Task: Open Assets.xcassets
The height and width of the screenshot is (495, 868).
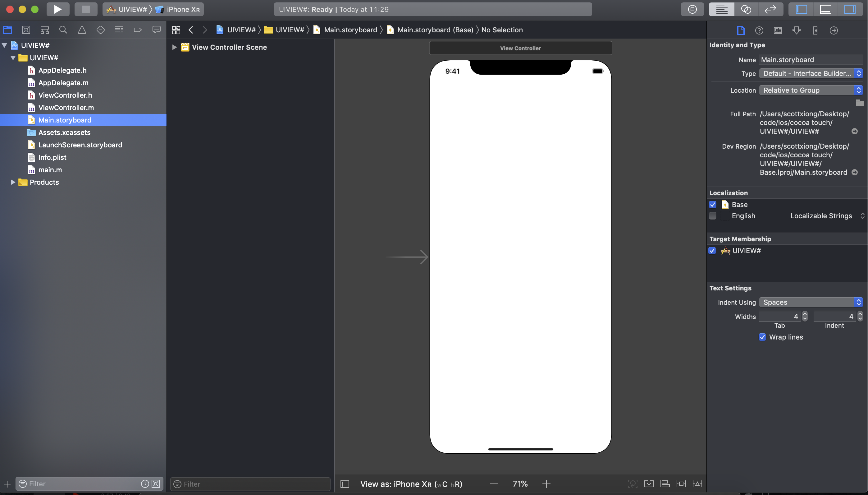Action: pyautogui.click(x=65, y=132)
